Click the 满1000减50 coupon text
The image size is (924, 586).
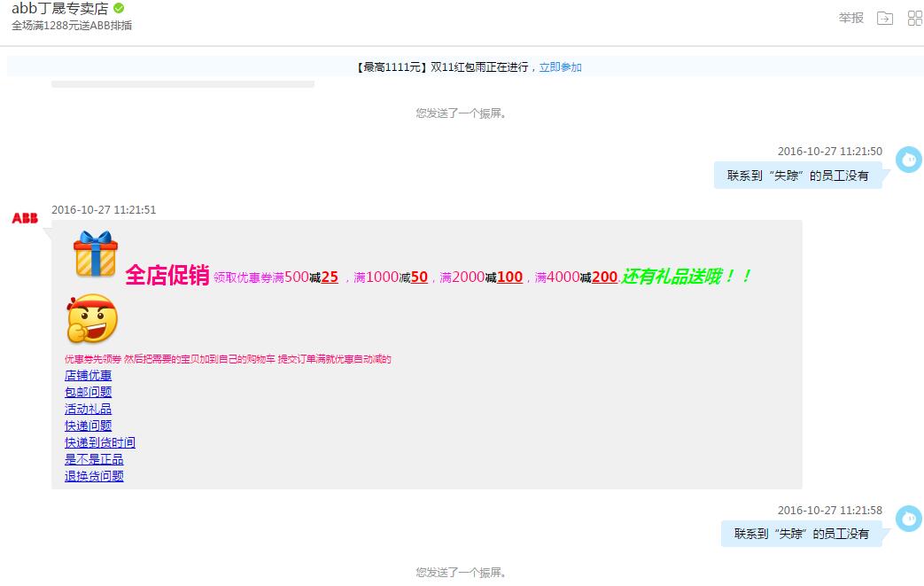(390, 277)
